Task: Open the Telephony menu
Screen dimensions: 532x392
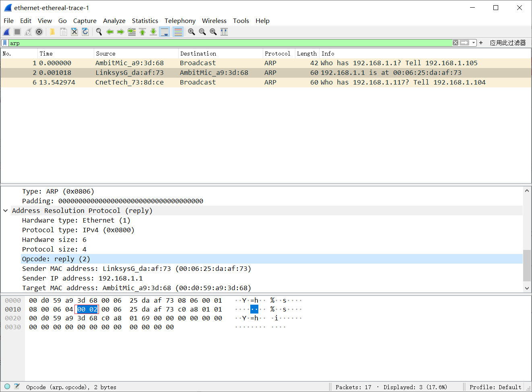Action: point(180,21)
